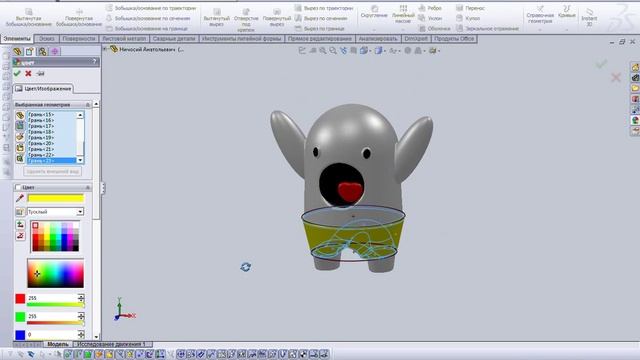This screenshot has height=360, width=640.
Task: Open the Сварные детали tab
Action: [x=174, y=39]
